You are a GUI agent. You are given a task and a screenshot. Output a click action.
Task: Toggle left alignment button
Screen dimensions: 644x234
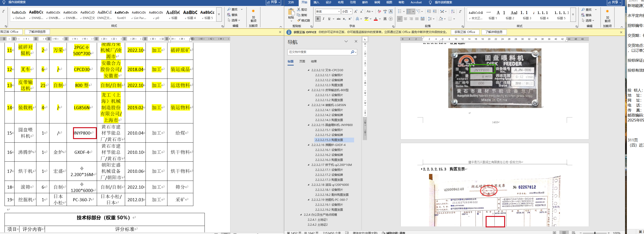400,19
